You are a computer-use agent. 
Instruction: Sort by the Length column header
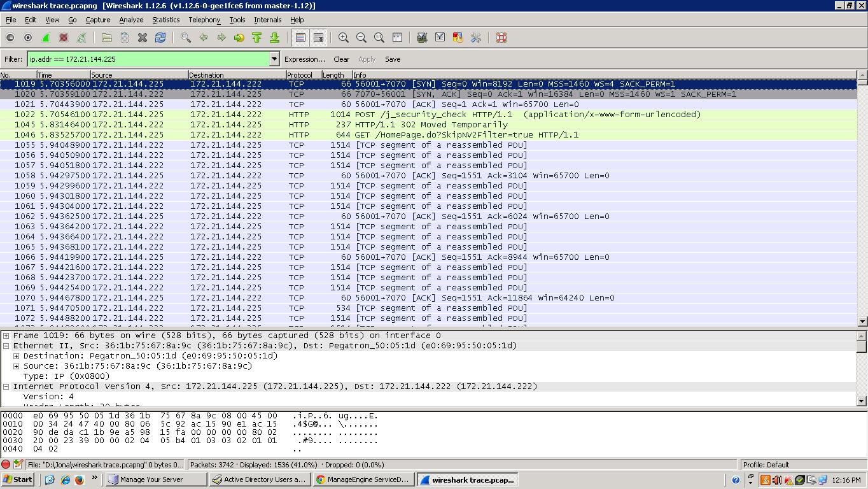(337, 75)
